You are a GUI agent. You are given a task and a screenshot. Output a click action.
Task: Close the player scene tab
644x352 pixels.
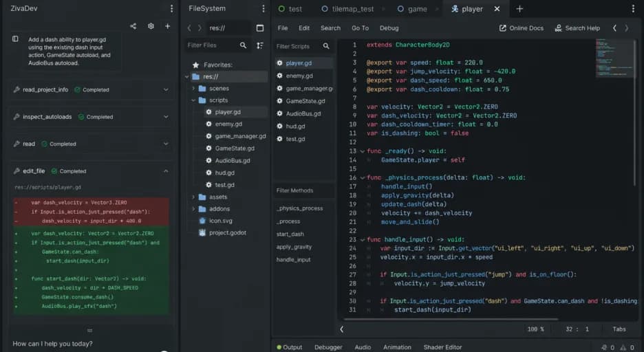pyautogui.click(x=497, y=9)
